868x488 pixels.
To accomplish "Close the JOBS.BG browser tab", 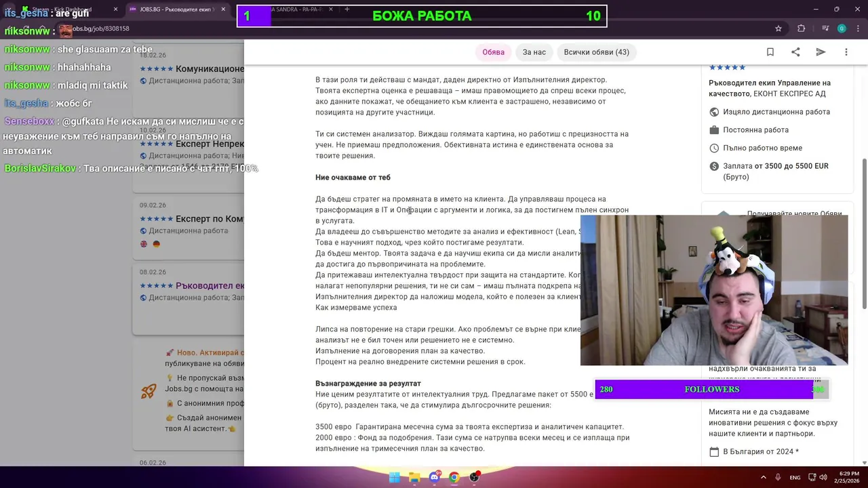I will pos(223,9).
